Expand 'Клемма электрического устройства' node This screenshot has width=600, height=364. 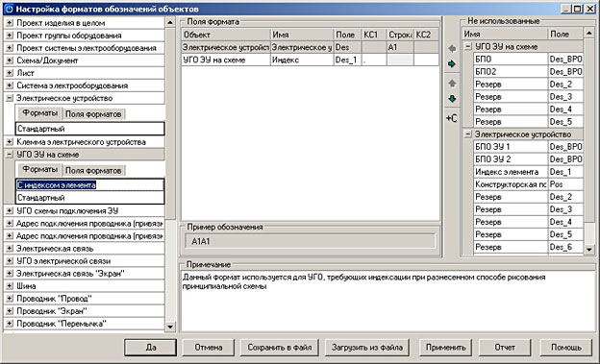10,142
